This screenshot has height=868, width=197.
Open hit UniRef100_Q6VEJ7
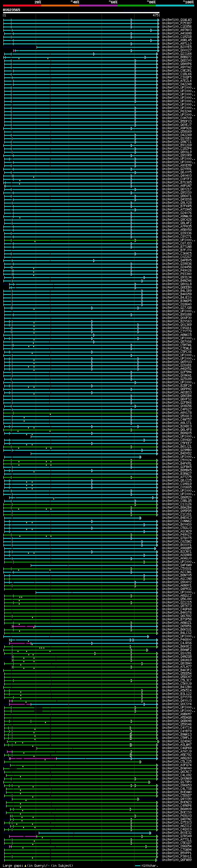(177, 125)
